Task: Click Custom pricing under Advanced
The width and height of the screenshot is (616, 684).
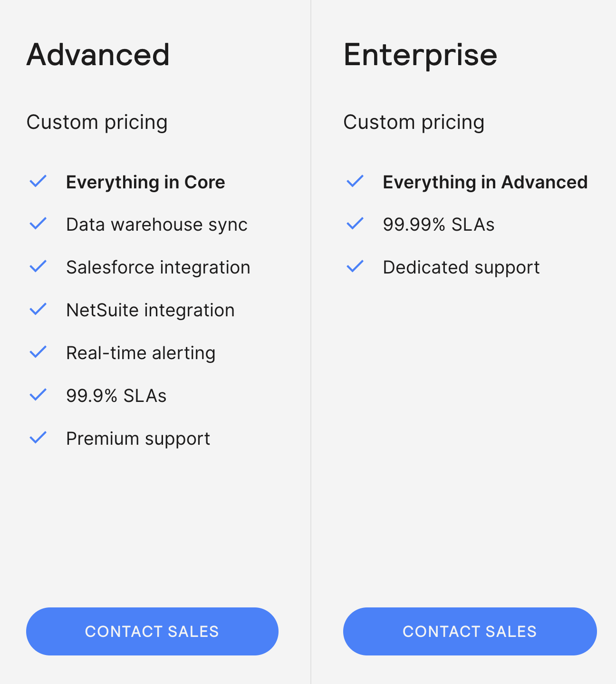Action: coord(97,122)
